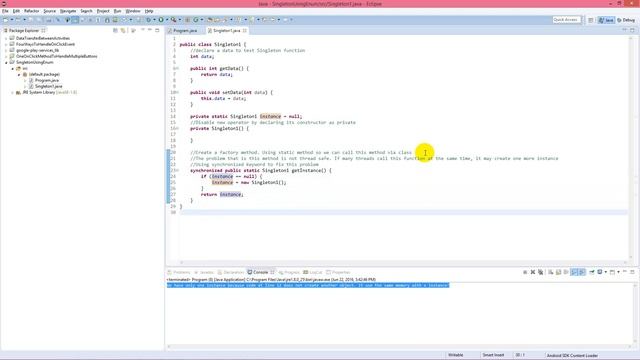The height and width of the screenshot is (360, 640).
Task: Toggle Pin Console in Console toolbar
Action: [592, 272]
